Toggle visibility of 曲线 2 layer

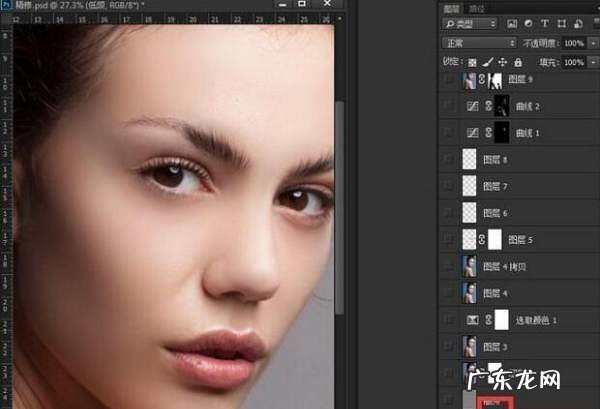click(x=448, y=106)
